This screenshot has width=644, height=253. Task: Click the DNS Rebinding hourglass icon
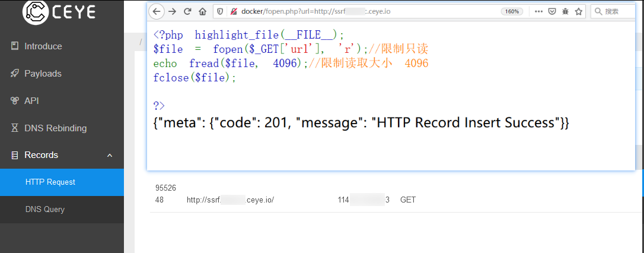coord(15,128)
